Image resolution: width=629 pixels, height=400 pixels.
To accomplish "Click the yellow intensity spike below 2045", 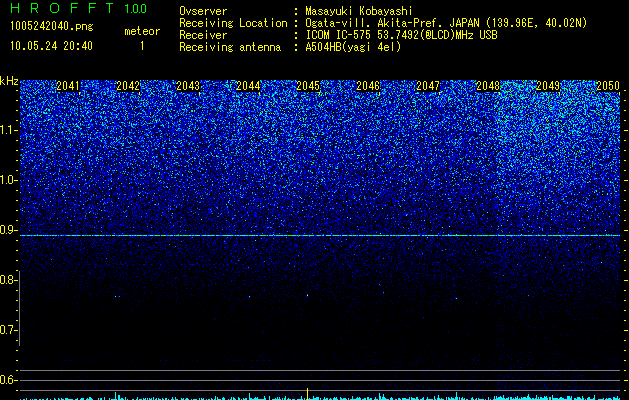I will pos(308,393).
